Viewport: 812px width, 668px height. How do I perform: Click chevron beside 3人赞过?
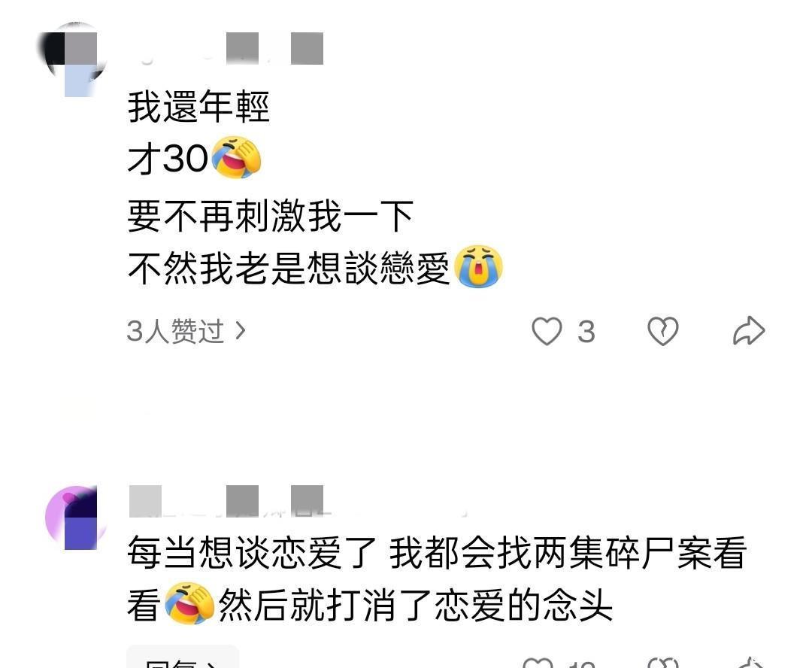click(240, 331)
